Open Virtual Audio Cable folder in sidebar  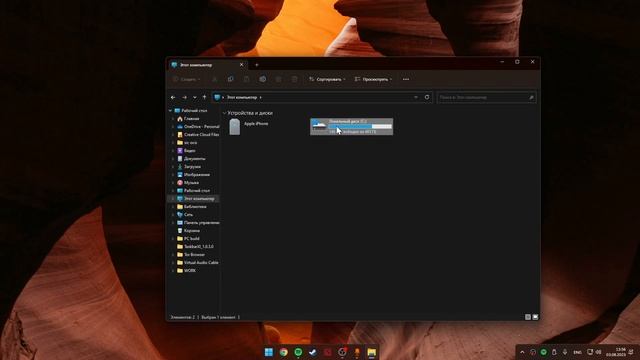click(198, 262)
